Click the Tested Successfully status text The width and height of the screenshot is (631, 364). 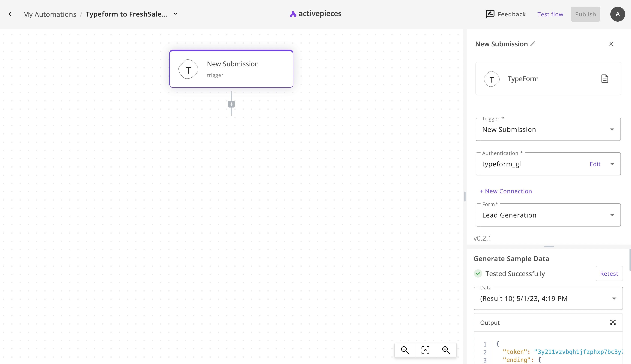pos(515,273)
